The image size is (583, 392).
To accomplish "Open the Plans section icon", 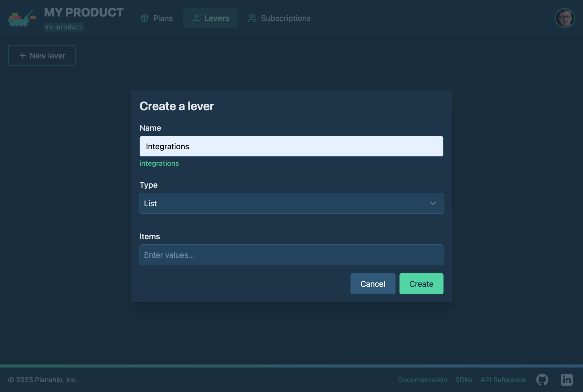I will click(144, 18).
